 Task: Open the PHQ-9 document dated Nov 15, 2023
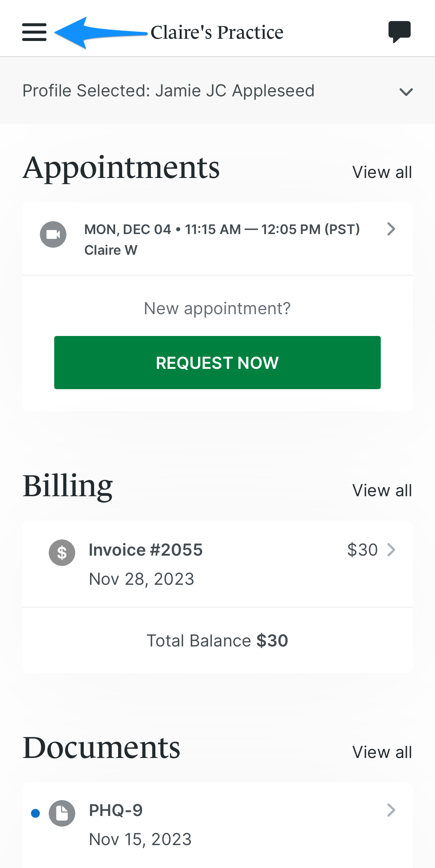(217, 825)
